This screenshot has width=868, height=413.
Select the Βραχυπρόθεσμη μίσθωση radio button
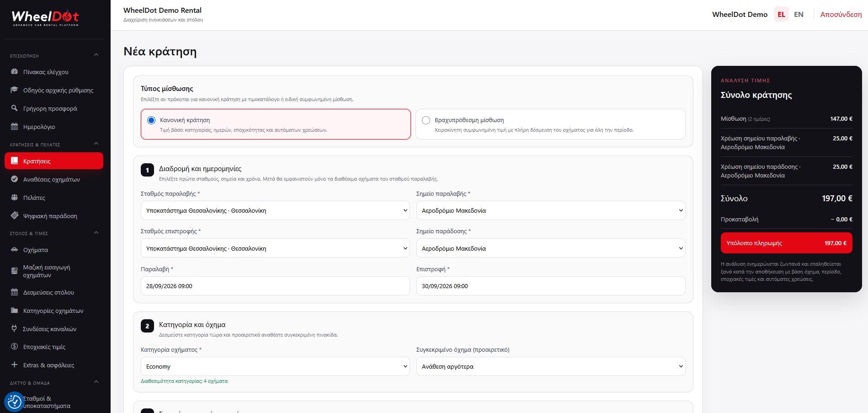point(426,120)
